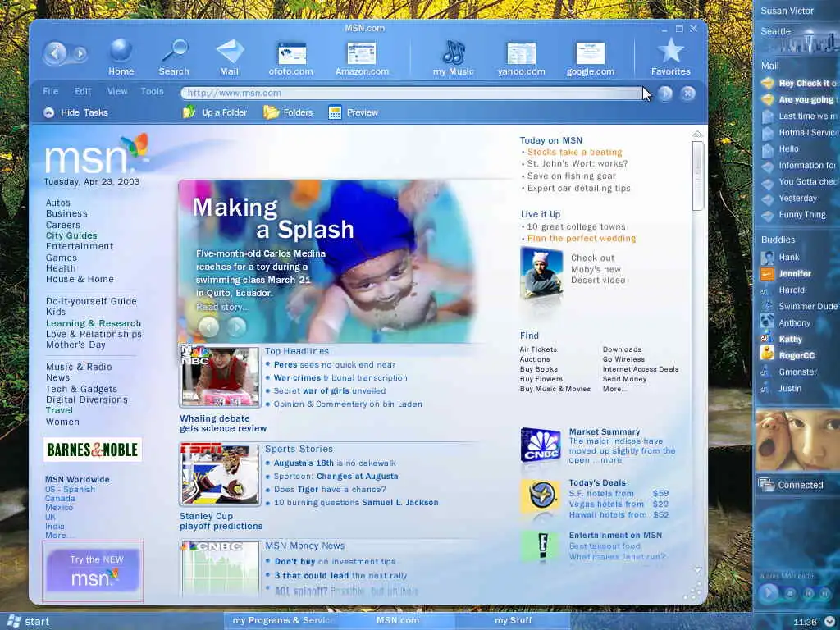Click the Barnes & Noble banner
840x630 pixels.
[93, 450]
